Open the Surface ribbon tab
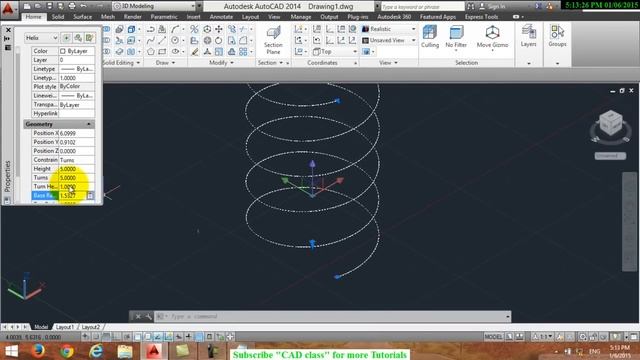The image size is (640, 360). pos(82,17)
